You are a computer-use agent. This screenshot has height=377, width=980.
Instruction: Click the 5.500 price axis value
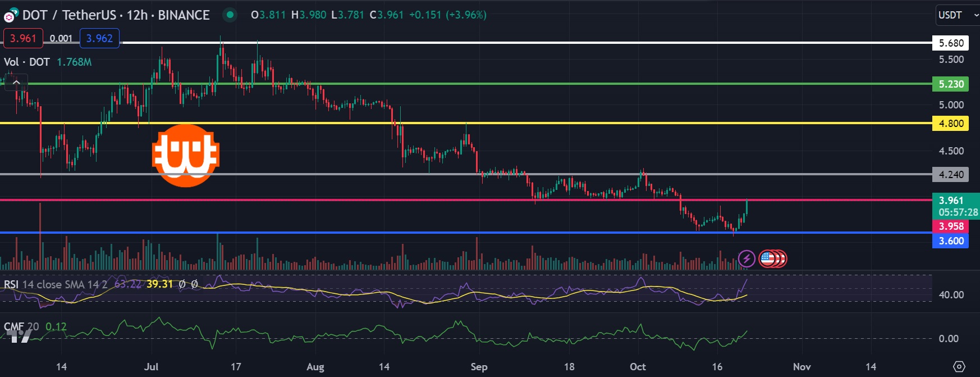pyautogui.click(x=951, y=60)
